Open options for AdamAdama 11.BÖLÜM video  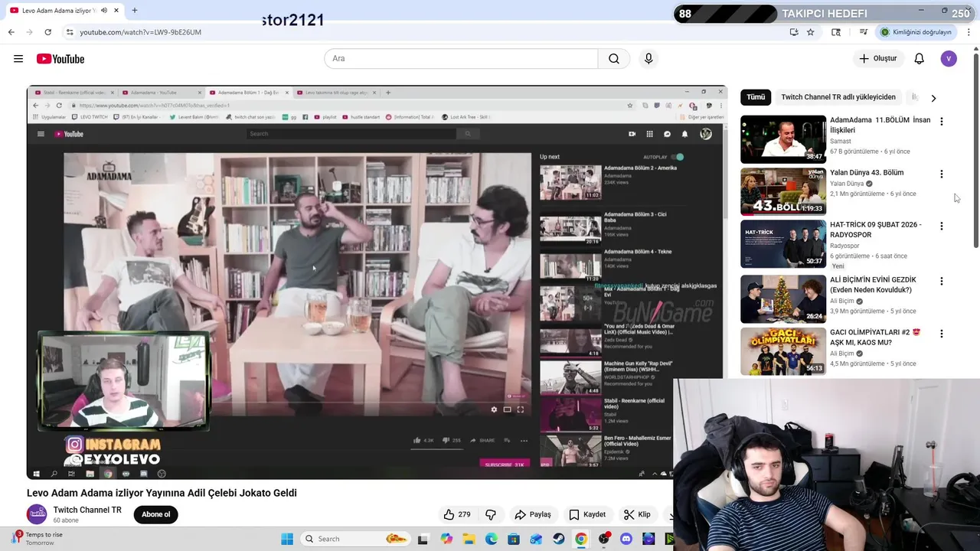pos(942,121)
